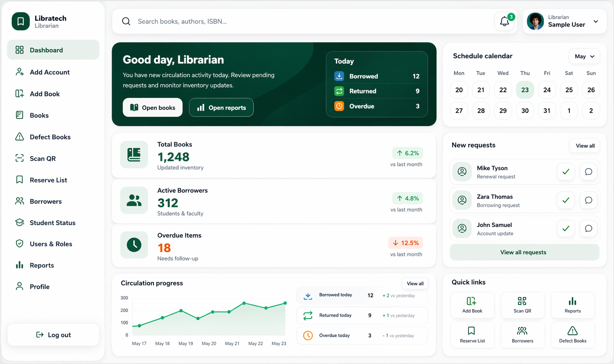Click the Reports bar chart icon in sidebar
The width and height of the screenshot is (614, 364).
(x=20, y=265)
